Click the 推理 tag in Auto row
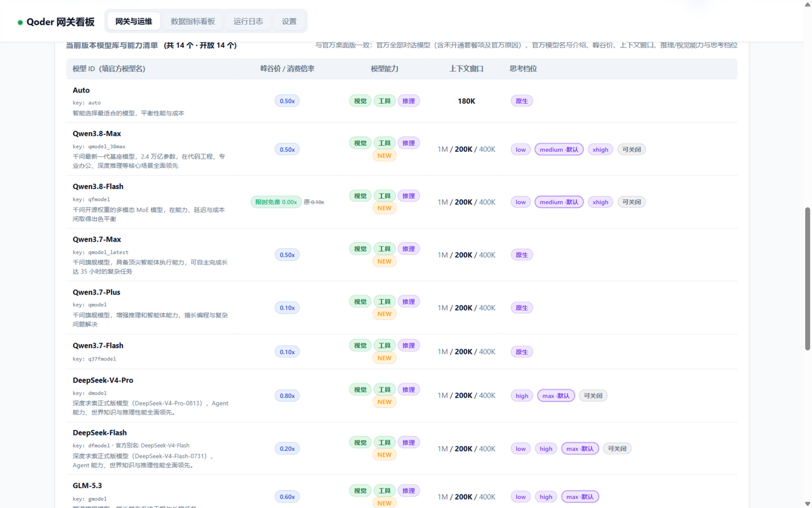The image size is (812, 508). tap(409, 101)
